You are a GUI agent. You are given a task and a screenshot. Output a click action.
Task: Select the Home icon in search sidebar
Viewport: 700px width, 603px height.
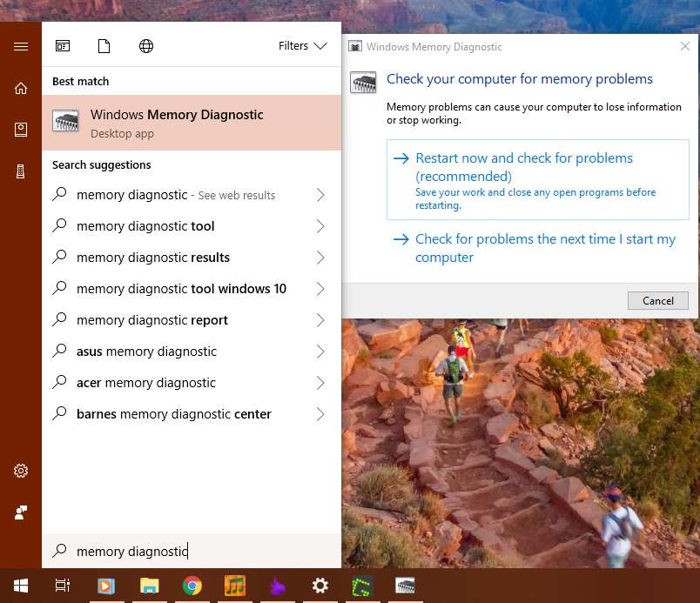pos(21,88)
